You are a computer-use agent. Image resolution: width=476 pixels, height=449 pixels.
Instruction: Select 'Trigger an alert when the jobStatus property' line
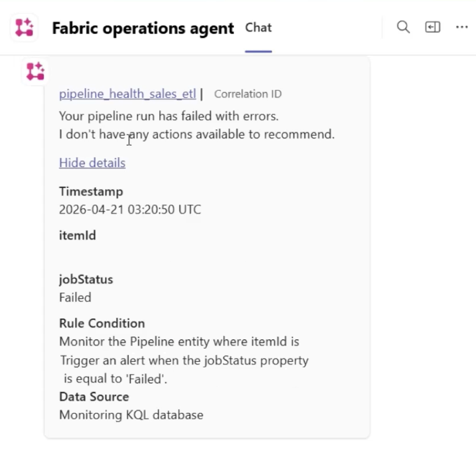point(184,361)
